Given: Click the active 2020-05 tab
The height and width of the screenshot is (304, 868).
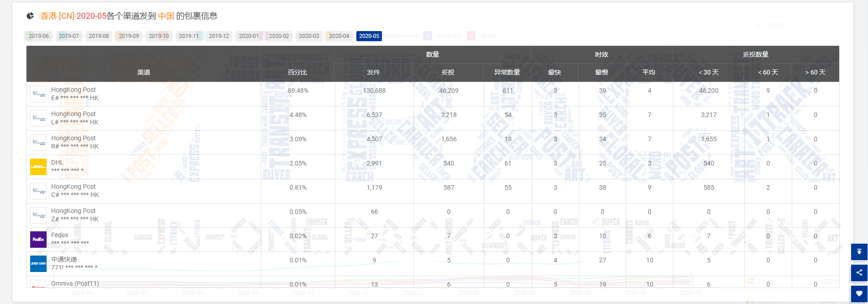Looking at the screenshot, I should tap(369, 36).
